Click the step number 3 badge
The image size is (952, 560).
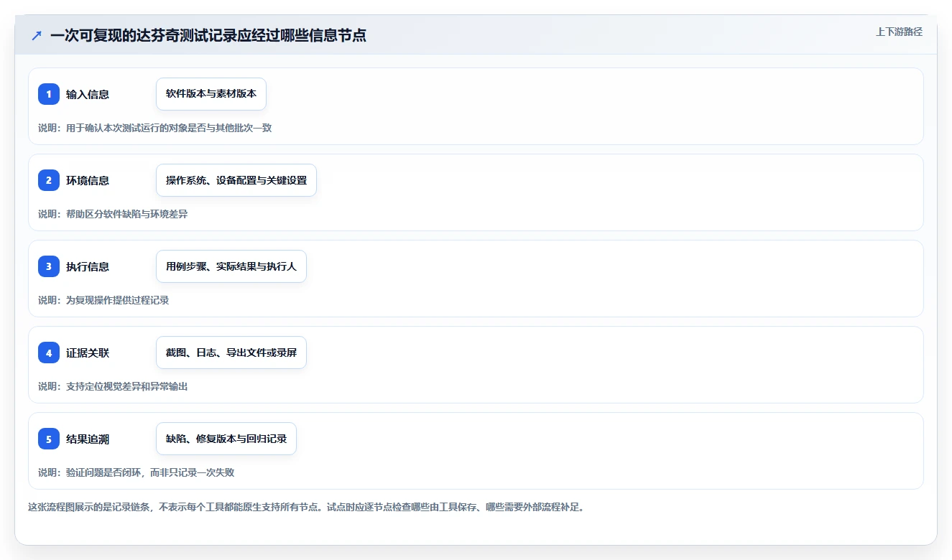(49, 266)
